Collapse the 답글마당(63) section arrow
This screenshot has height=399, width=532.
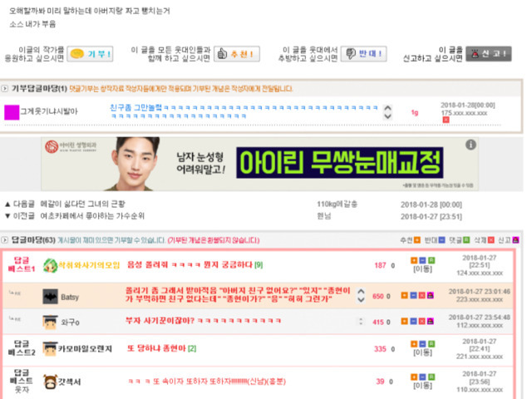coord(5,240)
